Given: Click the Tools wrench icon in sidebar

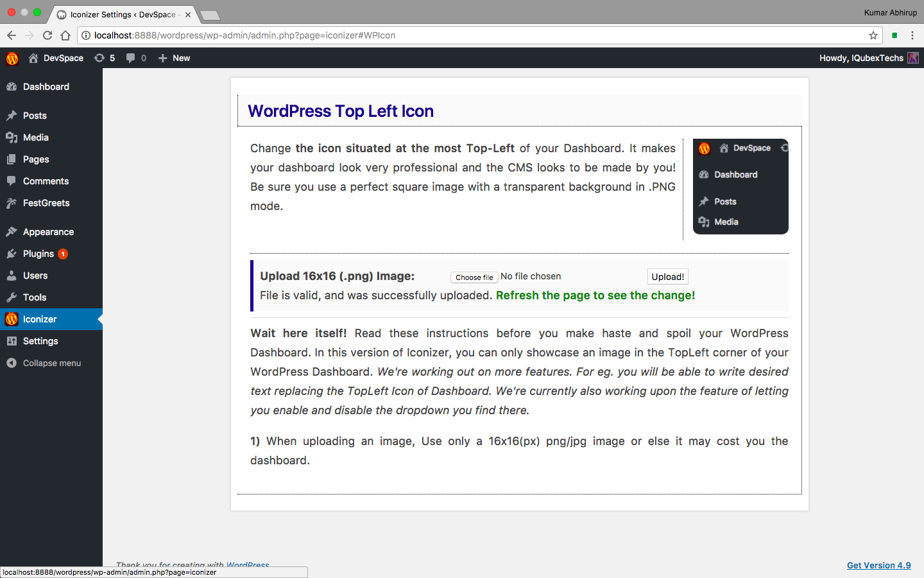Looking at the screenshot, I should (12, 297).
